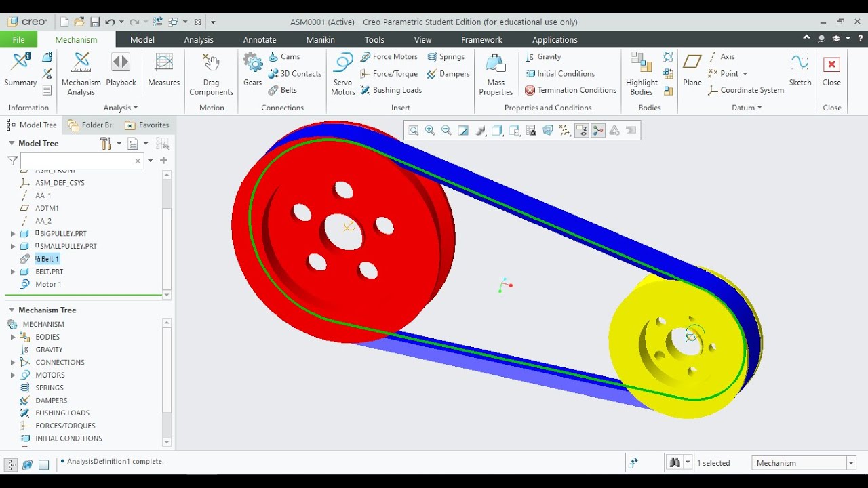Open the Point dropdown arrow
This screenshot has width=868, height=488.
[745, 74]
